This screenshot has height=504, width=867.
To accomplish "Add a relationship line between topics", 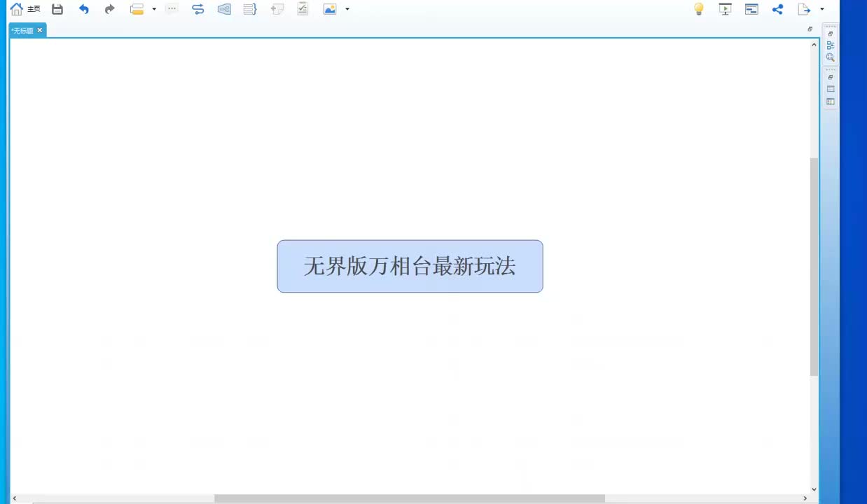I will click(x=198, y=9).
